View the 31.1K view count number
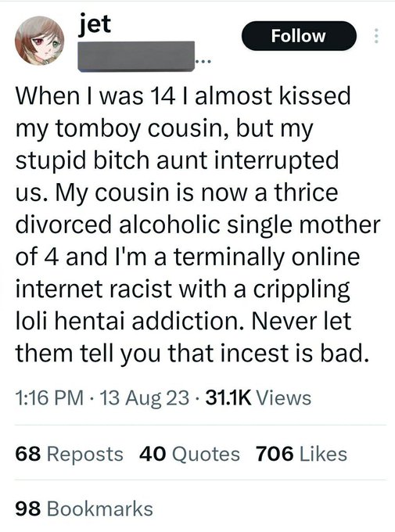This screenshot has width=395, height=532. click(x=228, y=397)
